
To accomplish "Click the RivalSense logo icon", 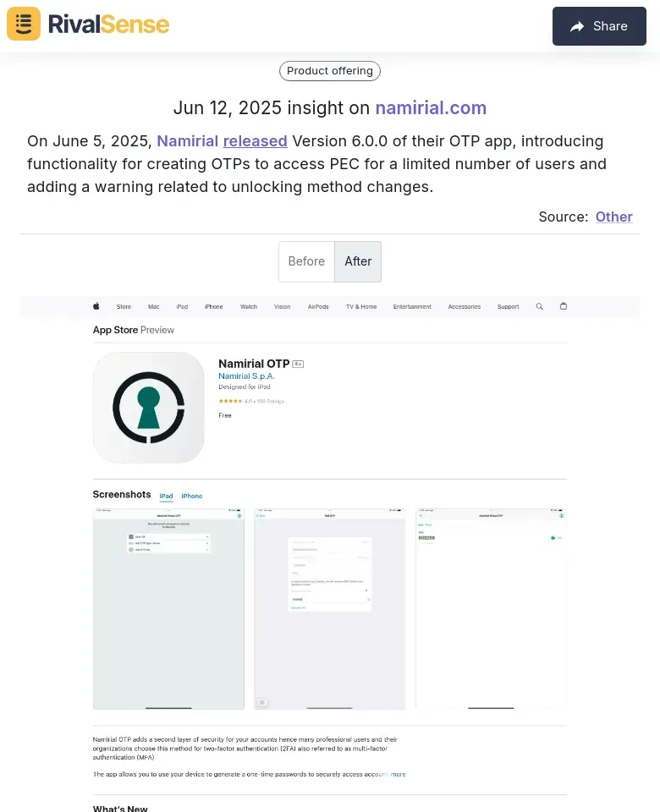I will pos(24,24).
